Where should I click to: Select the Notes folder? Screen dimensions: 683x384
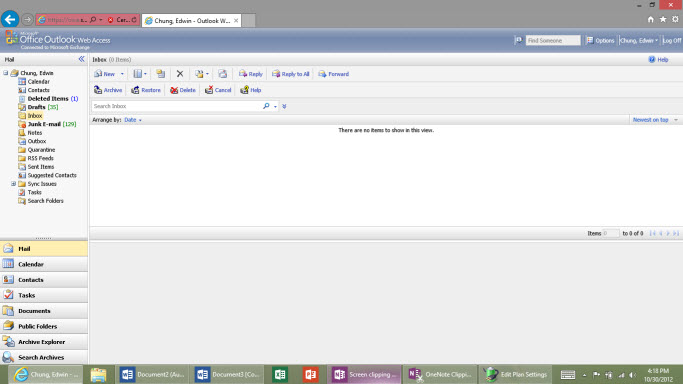point(30,133)
